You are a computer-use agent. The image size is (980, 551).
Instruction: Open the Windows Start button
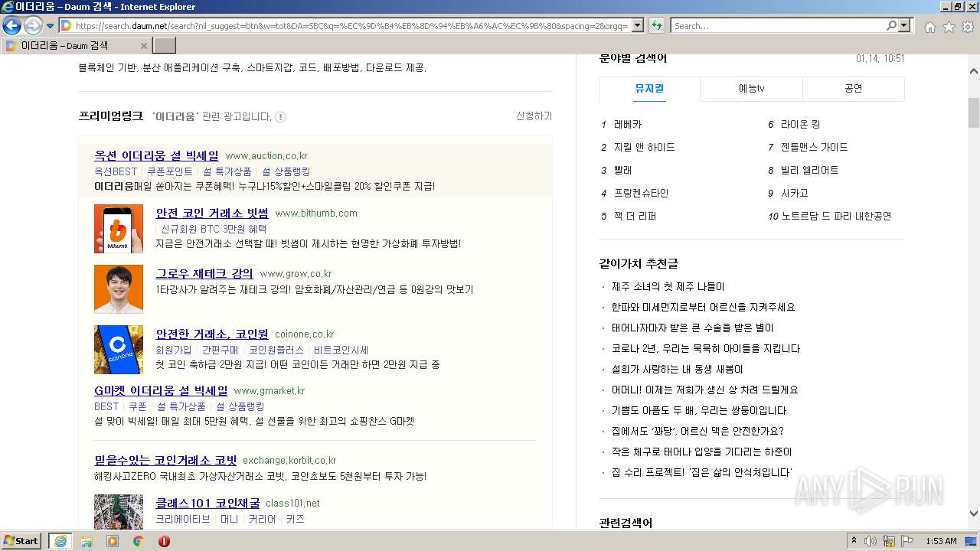tap(21, 540)
